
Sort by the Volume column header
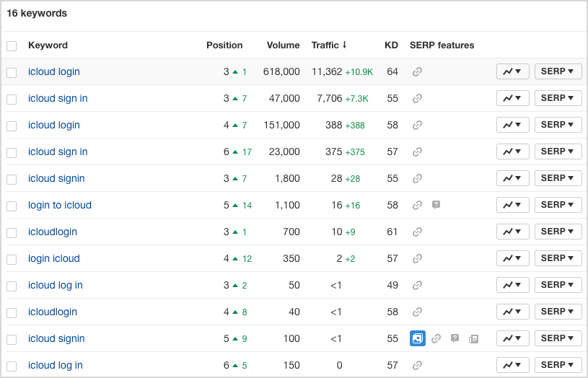[283, 45]
